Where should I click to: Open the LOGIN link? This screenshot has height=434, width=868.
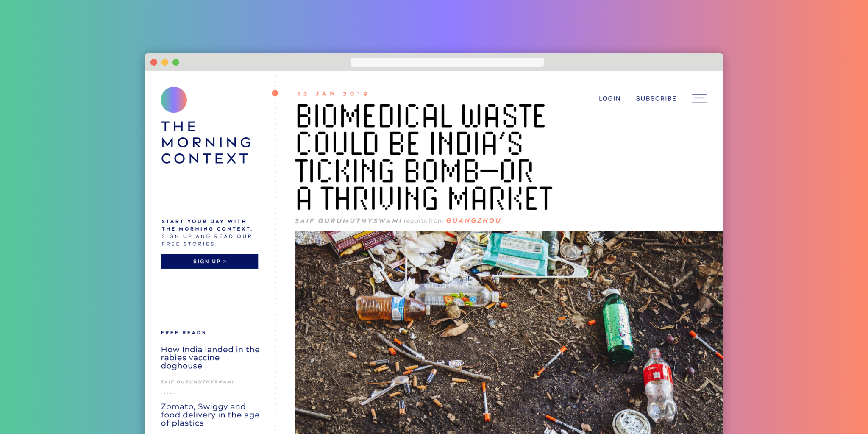click(x=609, y=98)
